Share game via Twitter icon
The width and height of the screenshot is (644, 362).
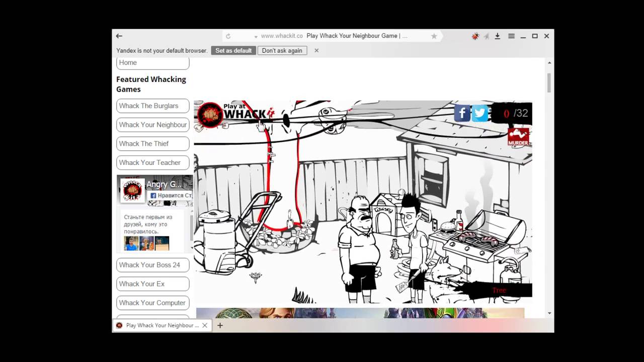pos(479,113)
